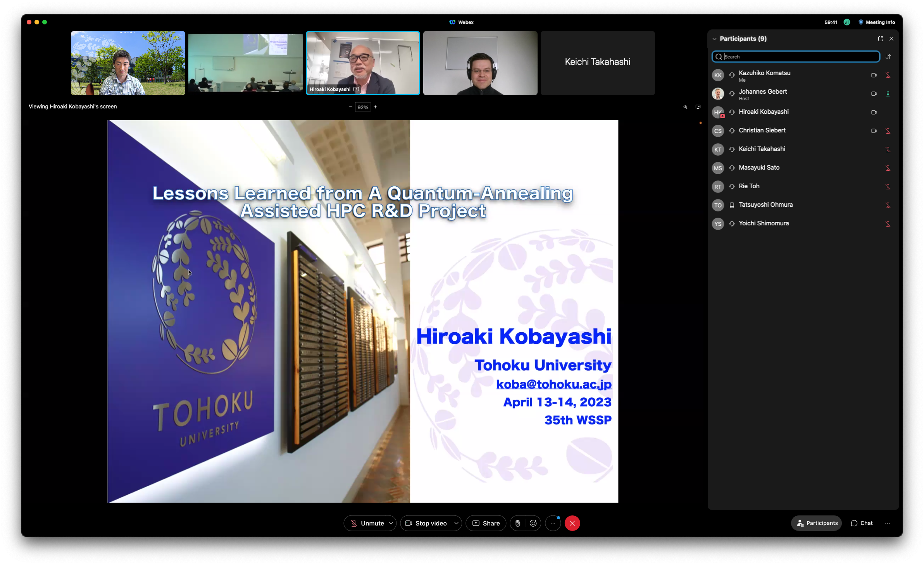The width and height of the screenshot is (924, 565).
Task: Select Kazuhiko Komatsu in participants list
Action: coord(803,75)
